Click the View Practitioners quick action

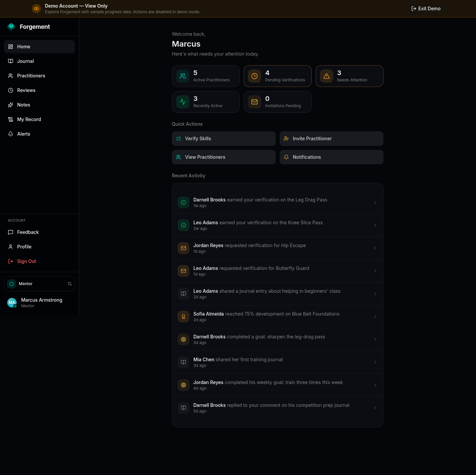224,157
